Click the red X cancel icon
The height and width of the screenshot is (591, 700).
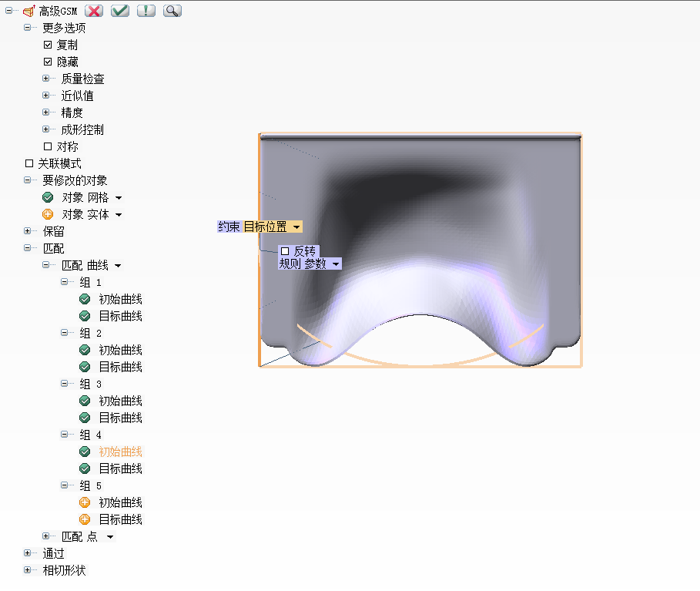tap(94, 11)
